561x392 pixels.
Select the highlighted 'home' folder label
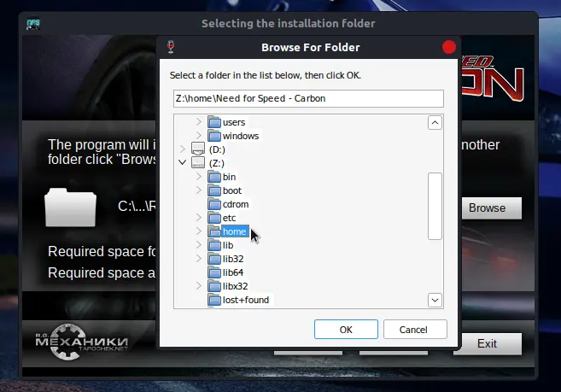pos(235,231)
